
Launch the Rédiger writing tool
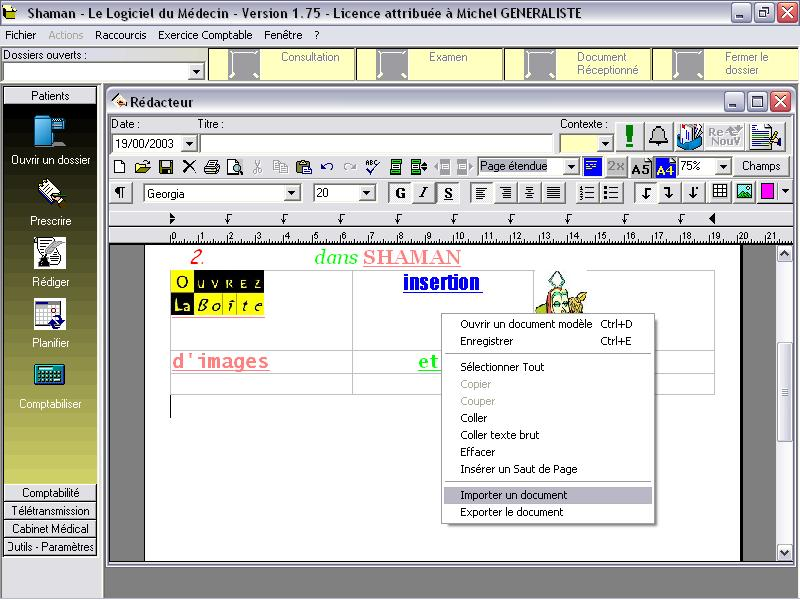pos(50,253)
